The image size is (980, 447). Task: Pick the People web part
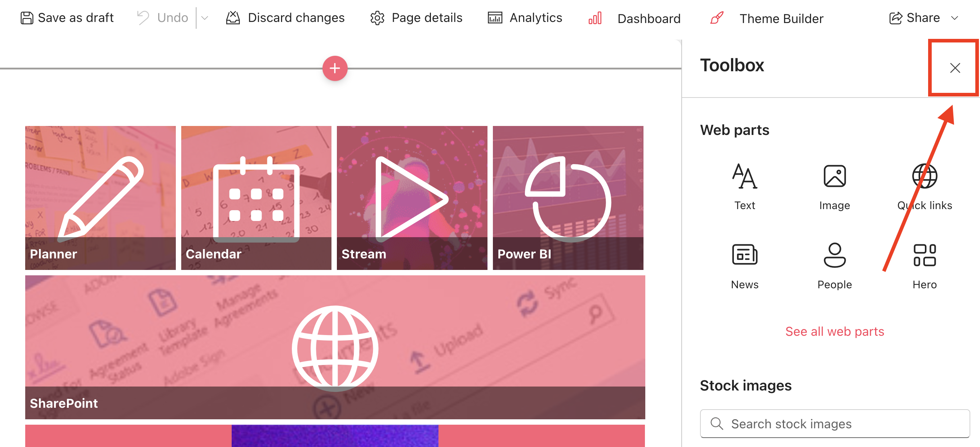(x=834, y=255)
